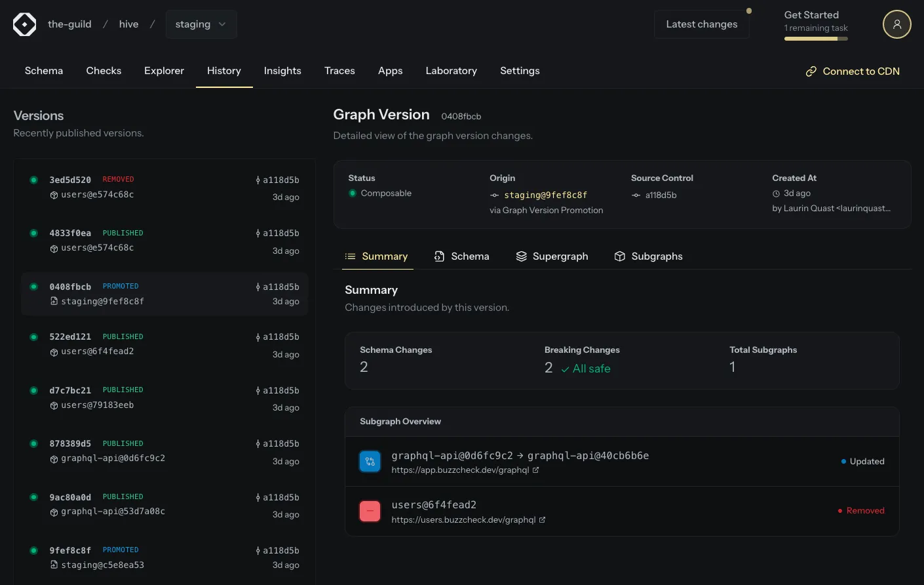Screen dimensions: 924x585
Task: Click the green checkmark beside All safe
Action: click(565, 369)
